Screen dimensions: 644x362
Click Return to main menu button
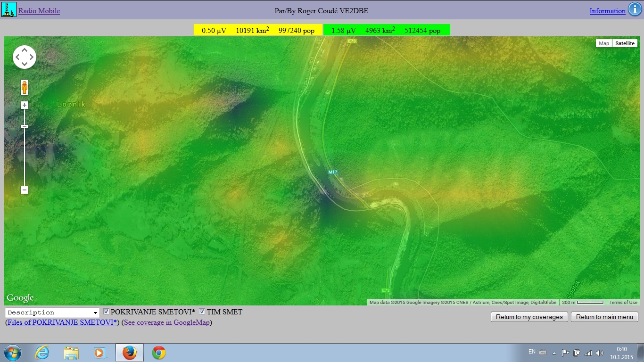tap(604, 317)
